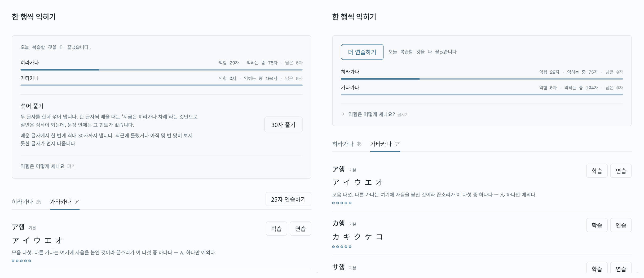
Task: Click 가타카나 progress bar in right panel
Action: 482,94
